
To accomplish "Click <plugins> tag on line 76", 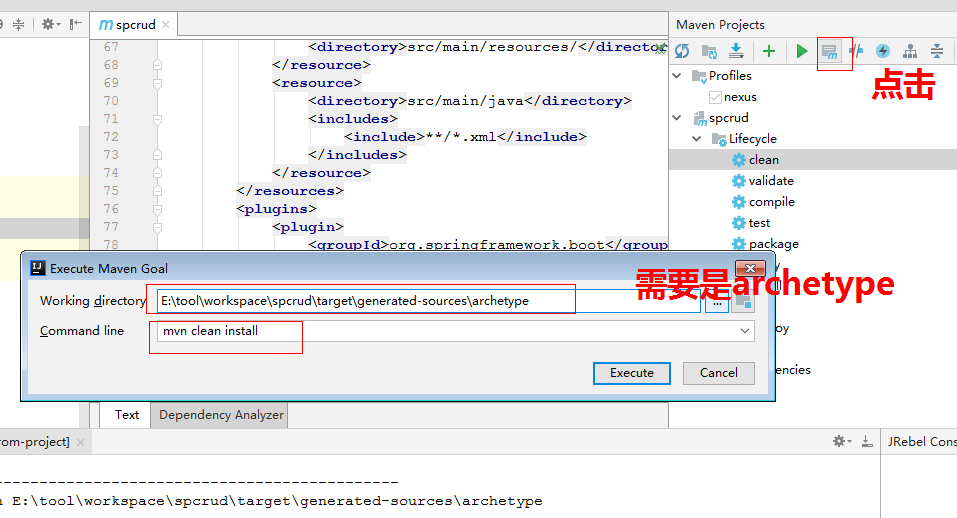I will point(276,209).
